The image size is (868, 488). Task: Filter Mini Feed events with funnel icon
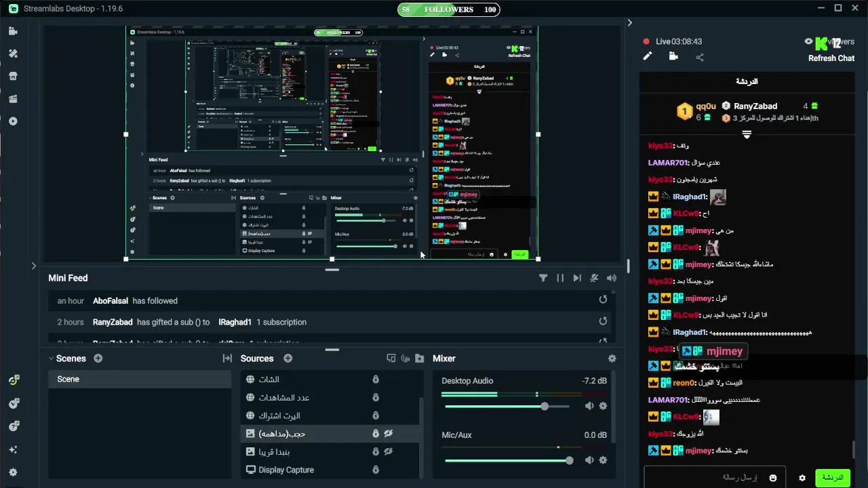[543, 278]
